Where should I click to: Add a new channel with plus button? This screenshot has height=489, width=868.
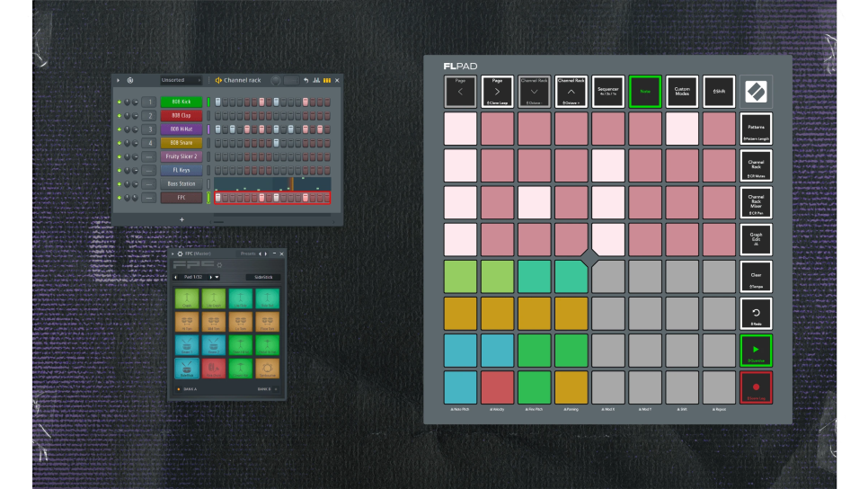(x=182, y=220)
